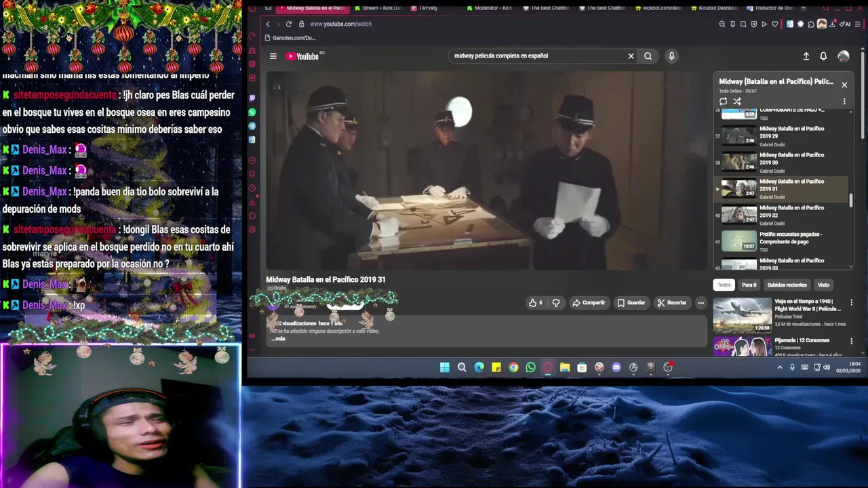868x488 pixels.
Task: Click Compartir to share the video
Action: point(589,303)
